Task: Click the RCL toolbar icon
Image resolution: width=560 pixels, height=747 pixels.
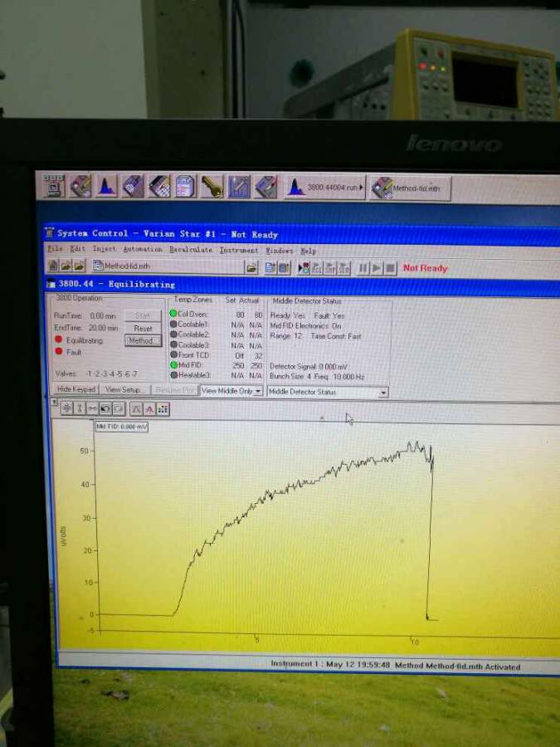Action: 316,268
